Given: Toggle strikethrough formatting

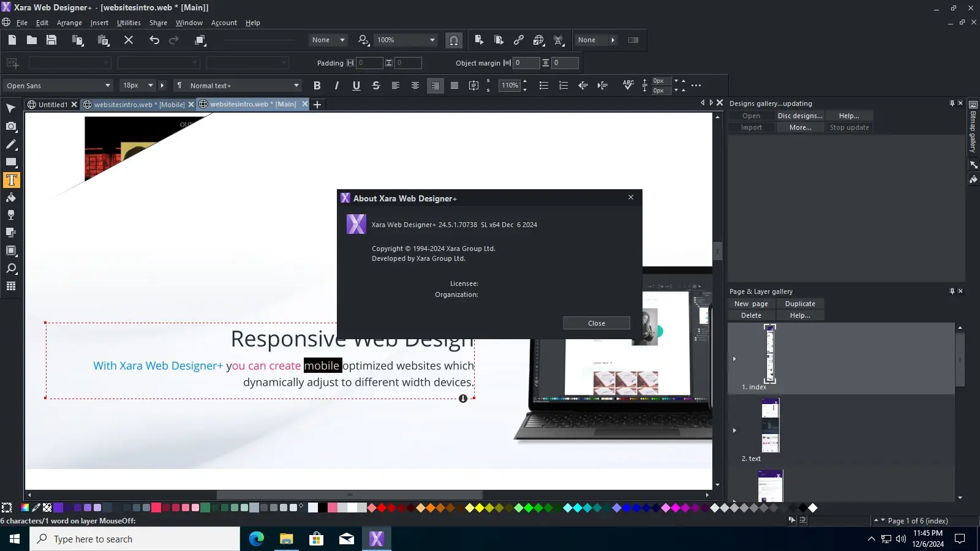Looking at the screenshot, I should (x=376, y=86).
